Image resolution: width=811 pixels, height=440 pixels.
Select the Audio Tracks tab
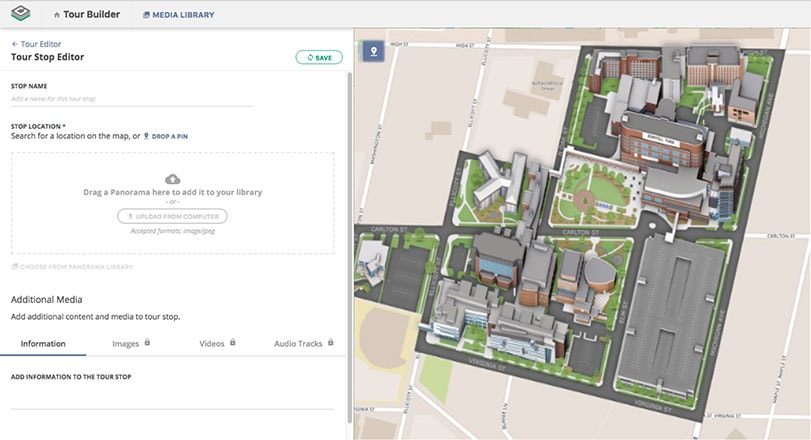coord(298,343)
